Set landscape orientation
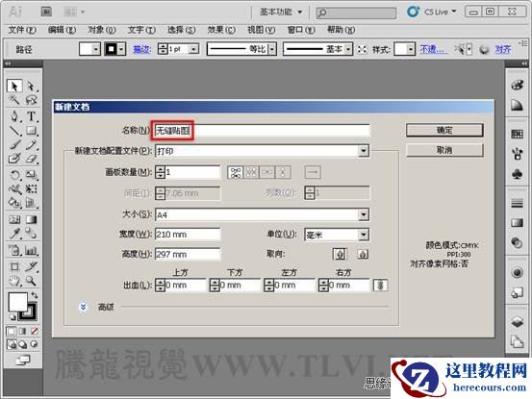Screen dimensions: 532x399 tap(363, 254)
